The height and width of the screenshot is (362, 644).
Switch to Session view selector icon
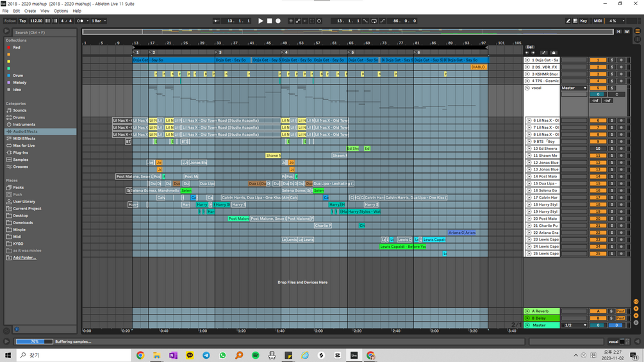pos(638,39)
